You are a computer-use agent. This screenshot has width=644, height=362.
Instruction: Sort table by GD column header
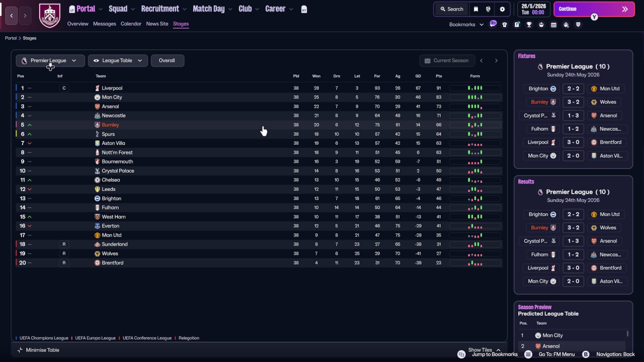(x=418, y=76)
